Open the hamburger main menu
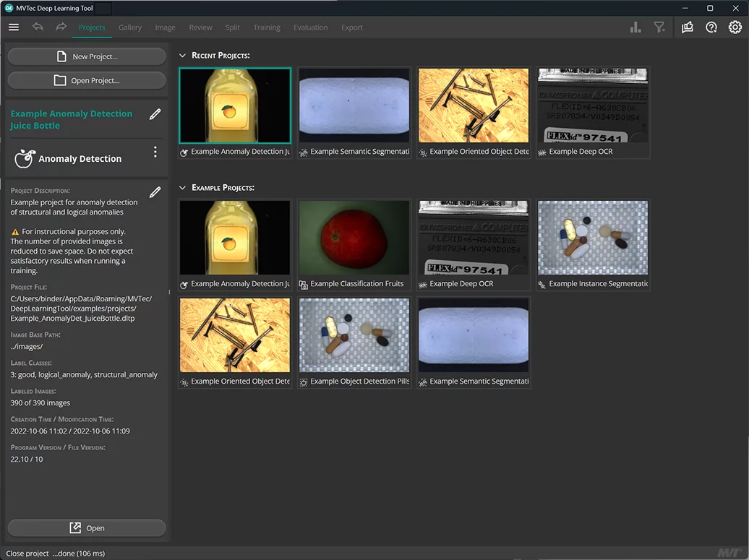Screen dimensions: 749x560 13,27
